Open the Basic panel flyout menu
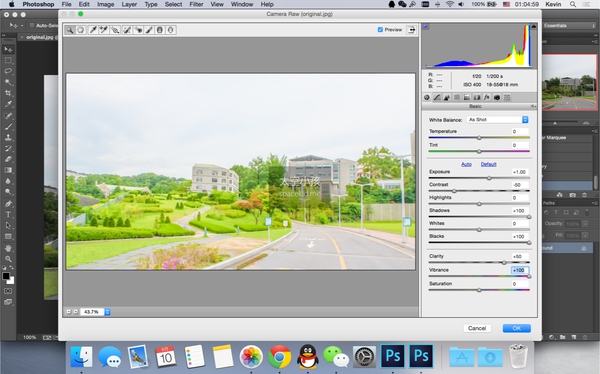600x374 pixels. [x=533, y=106]
